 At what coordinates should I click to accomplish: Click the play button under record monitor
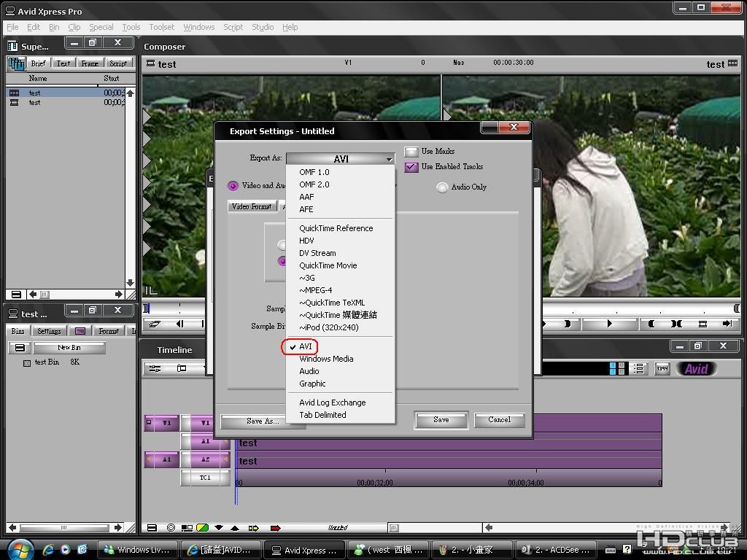[x=609, y=324]
